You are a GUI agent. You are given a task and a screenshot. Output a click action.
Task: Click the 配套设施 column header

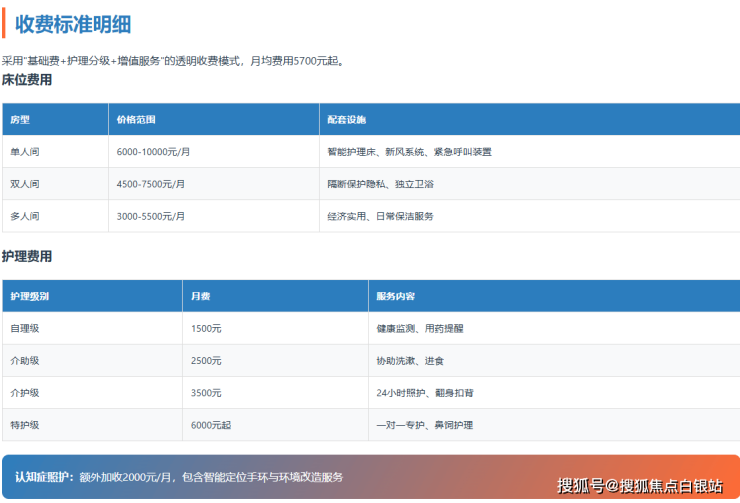(346, 120)
